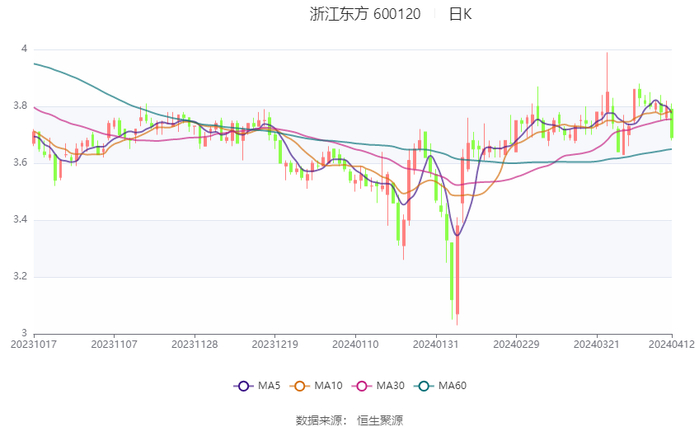The height and width of the screenshot is (427, 700).
Task: Select the 日K chart type label
Action: point(460,14)
